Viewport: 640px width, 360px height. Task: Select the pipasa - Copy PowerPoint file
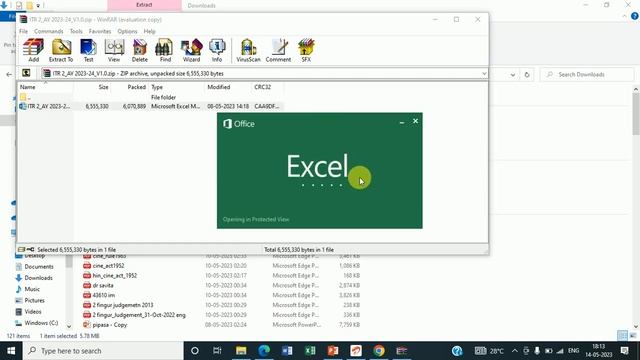click(x=109, y=325)
